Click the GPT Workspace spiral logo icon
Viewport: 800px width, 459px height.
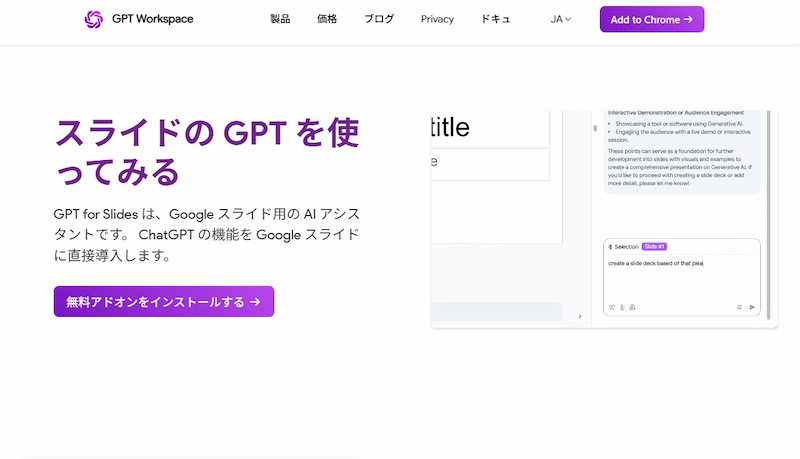click(93, 19)
